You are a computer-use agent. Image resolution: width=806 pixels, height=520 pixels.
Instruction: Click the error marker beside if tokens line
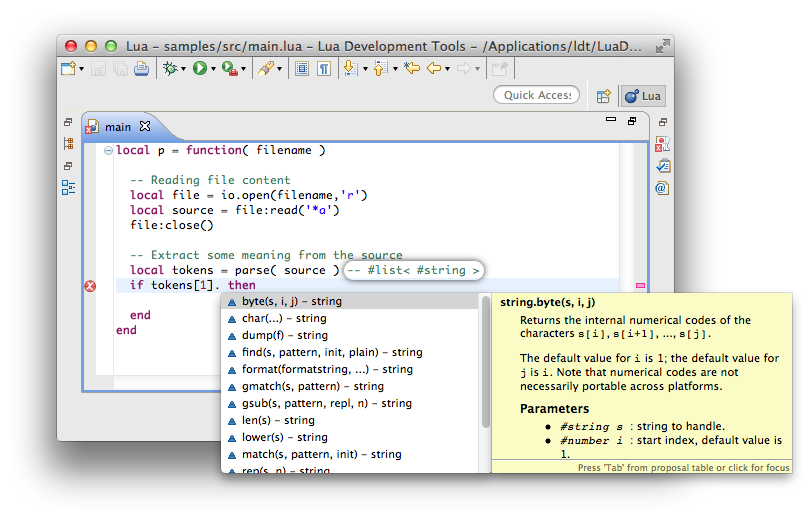click(90, 286)
